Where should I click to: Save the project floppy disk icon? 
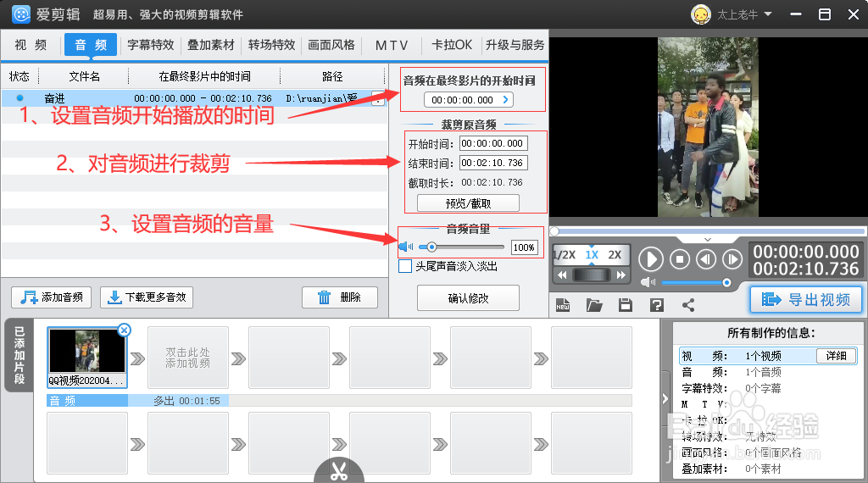pyautogui.click(x=626, y=305)
